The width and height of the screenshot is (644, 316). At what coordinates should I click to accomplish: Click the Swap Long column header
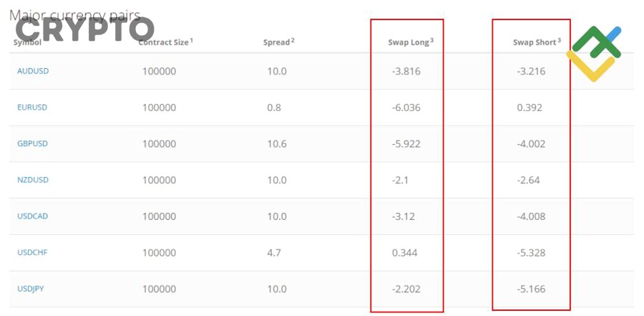[x=411, y=42]
